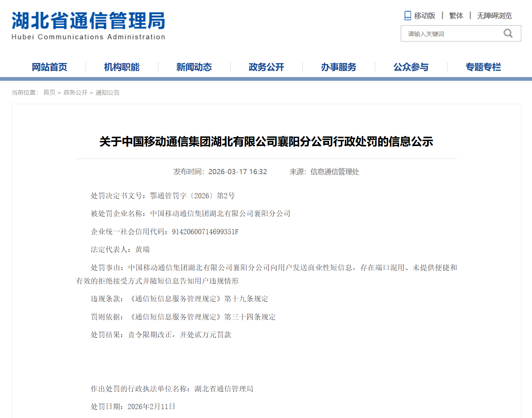The width and height of the screenshot is (532, 418).
Task: Click the 处罚结果 贰万元罚款 line
Action: (161, 335)
